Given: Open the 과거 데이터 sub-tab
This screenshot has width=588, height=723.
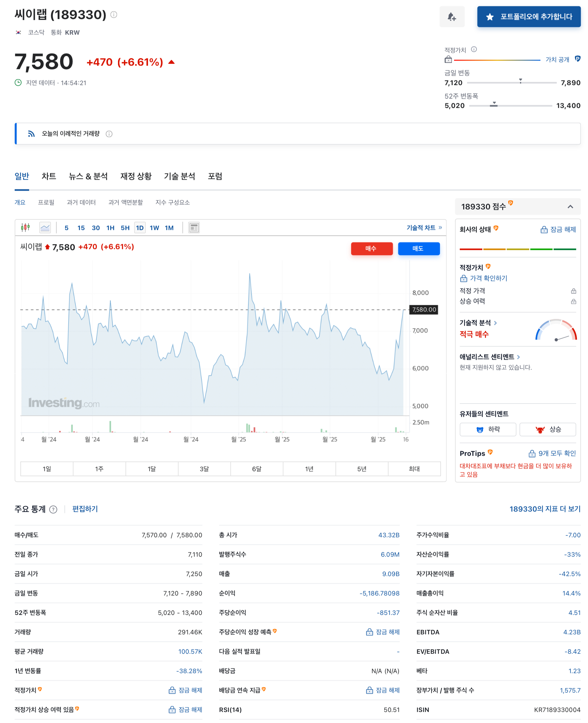Looking at the screenshot, I should coord(81,202).
